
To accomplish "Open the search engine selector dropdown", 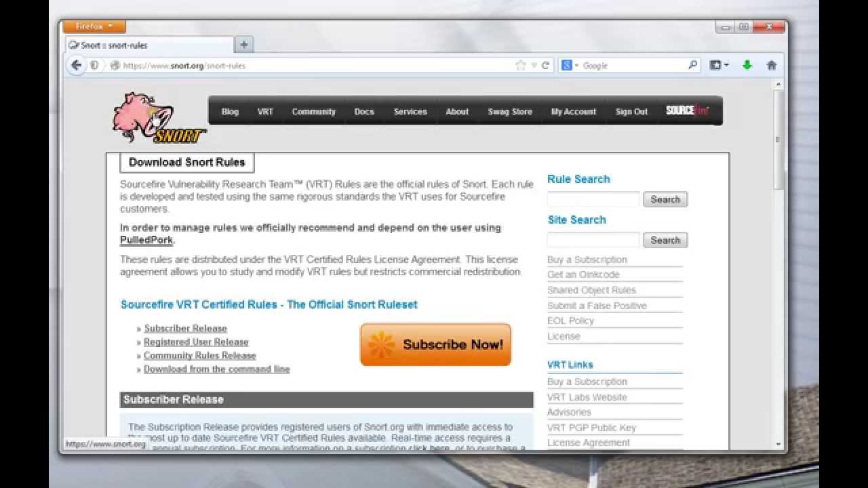I will 570,66.
